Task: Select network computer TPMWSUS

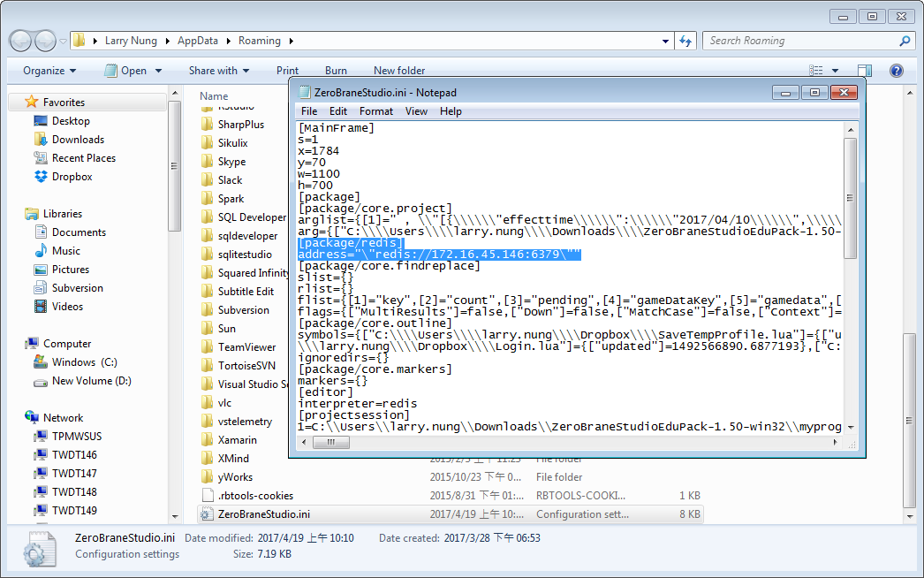Action: coord(77,437)
